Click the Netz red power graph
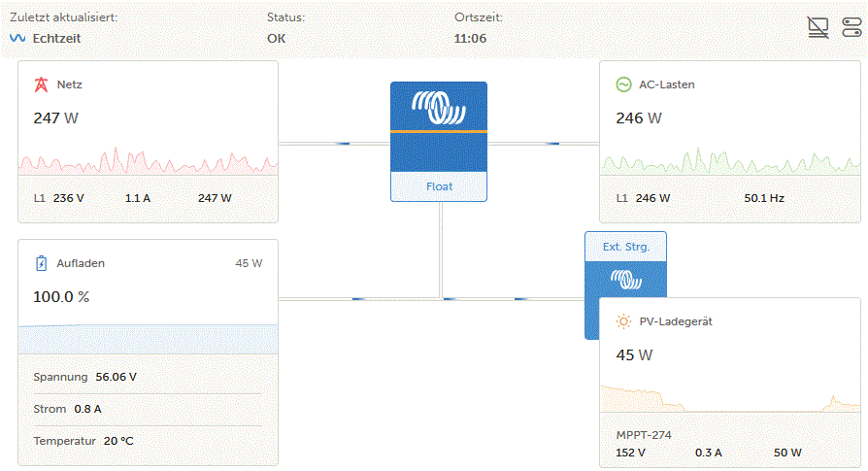868x471 pixels. (148, 160)
